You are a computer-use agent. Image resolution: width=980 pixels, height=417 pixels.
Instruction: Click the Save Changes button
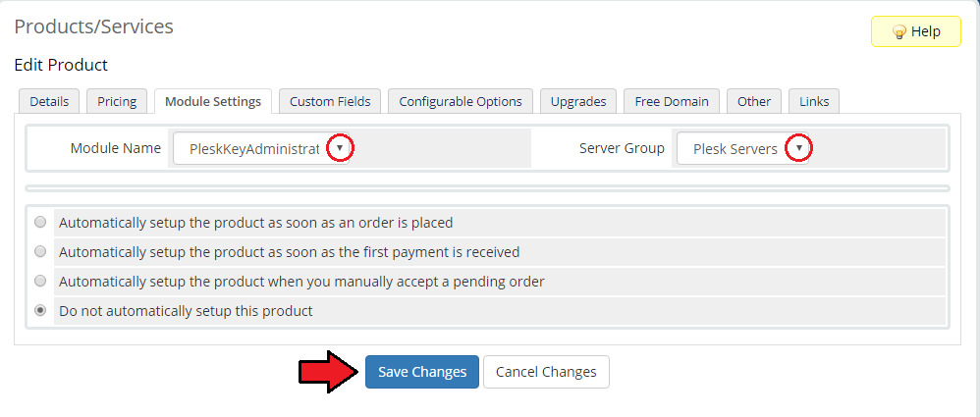click(422, 372)
